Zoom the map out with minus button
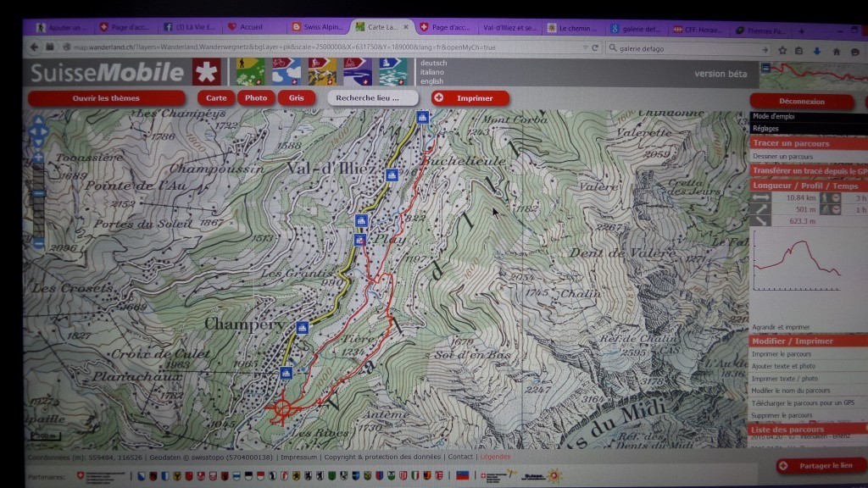868x488 pixels. (x=38, y=243)
